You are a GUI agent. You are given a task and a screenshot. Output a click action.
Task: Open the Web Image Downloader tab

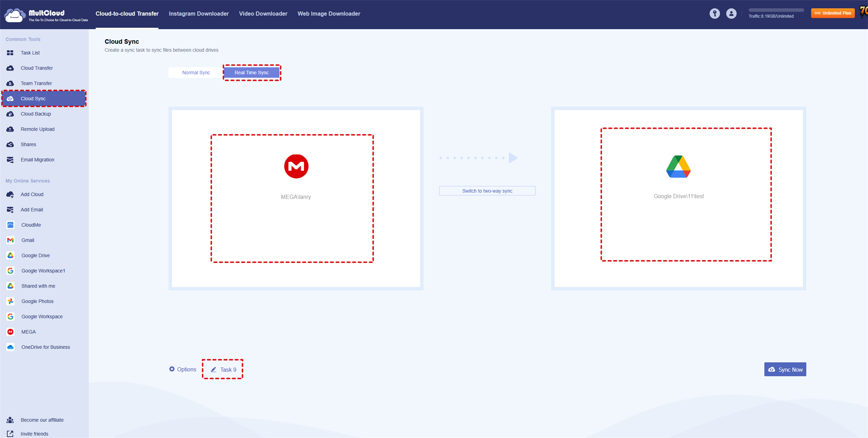tap(329, 14)
